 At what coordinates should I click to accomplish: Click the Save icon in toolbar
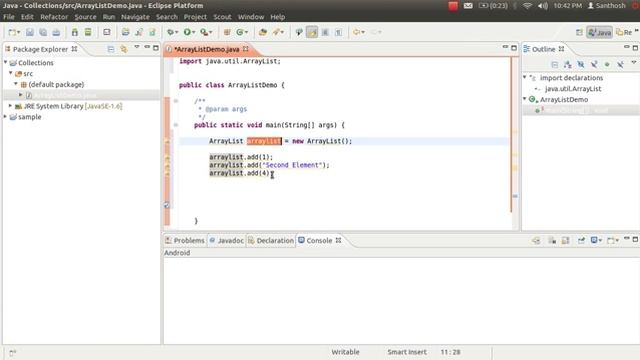[x=30, y=32]
